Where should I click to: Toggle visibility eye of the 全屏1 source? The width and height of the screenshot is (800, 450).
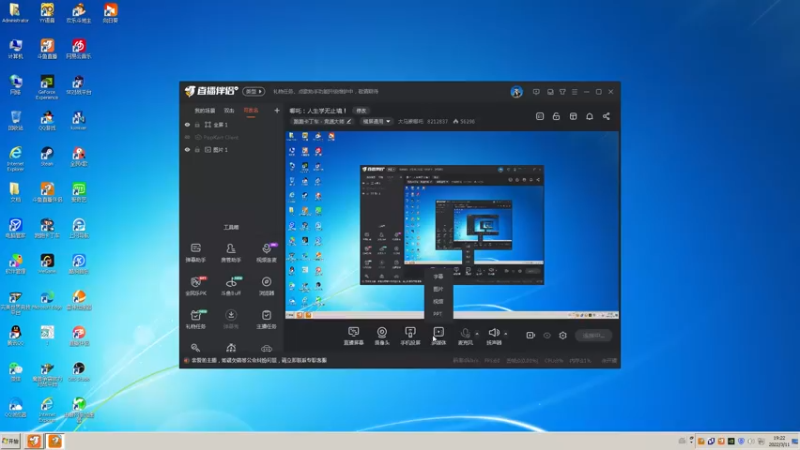[187, 124]
